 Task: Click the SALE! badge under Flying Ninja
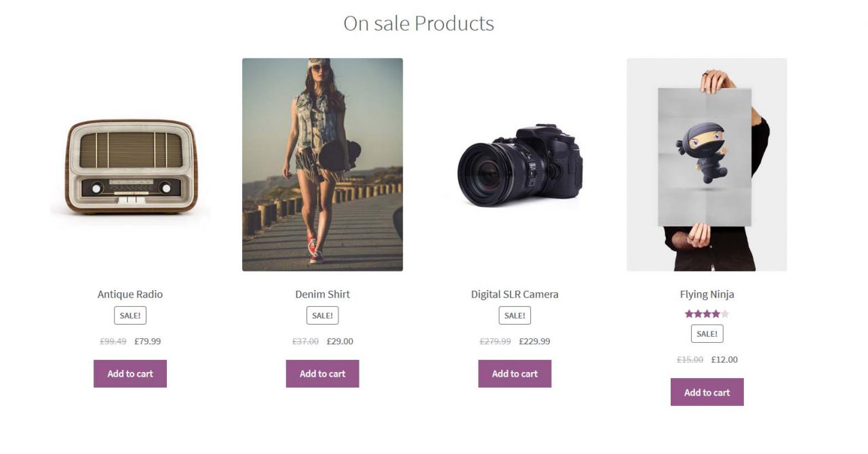pos(707,334)
